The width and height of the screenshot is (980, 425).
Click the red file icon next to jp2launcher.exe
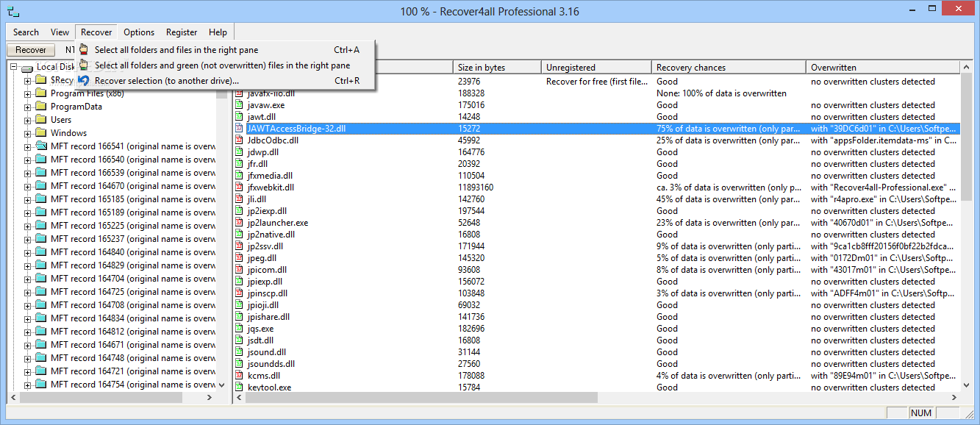239,223
